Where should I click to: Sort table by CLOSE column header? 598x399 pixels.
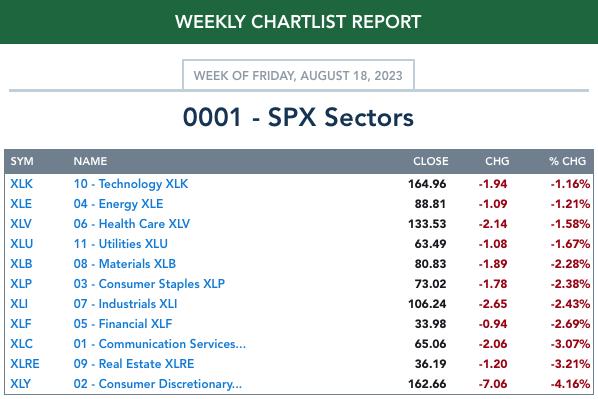click(x=431, y=161)
